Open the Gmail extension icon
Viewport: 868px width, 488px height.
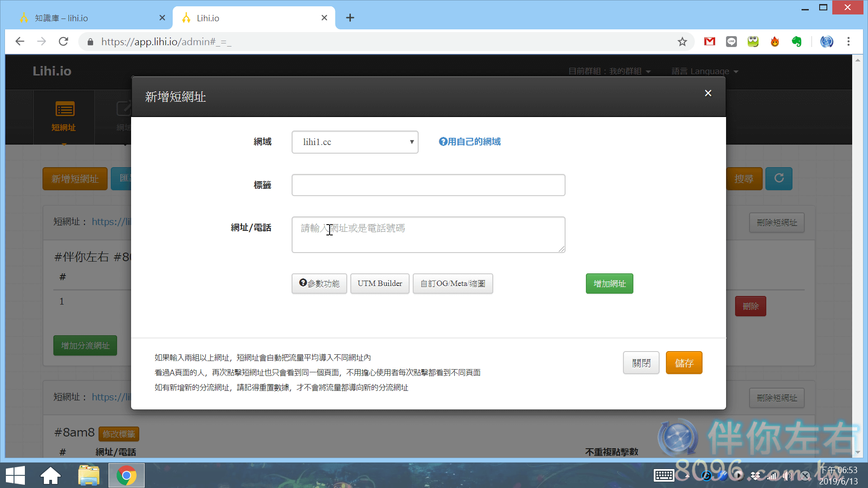[x=710, y=42]
